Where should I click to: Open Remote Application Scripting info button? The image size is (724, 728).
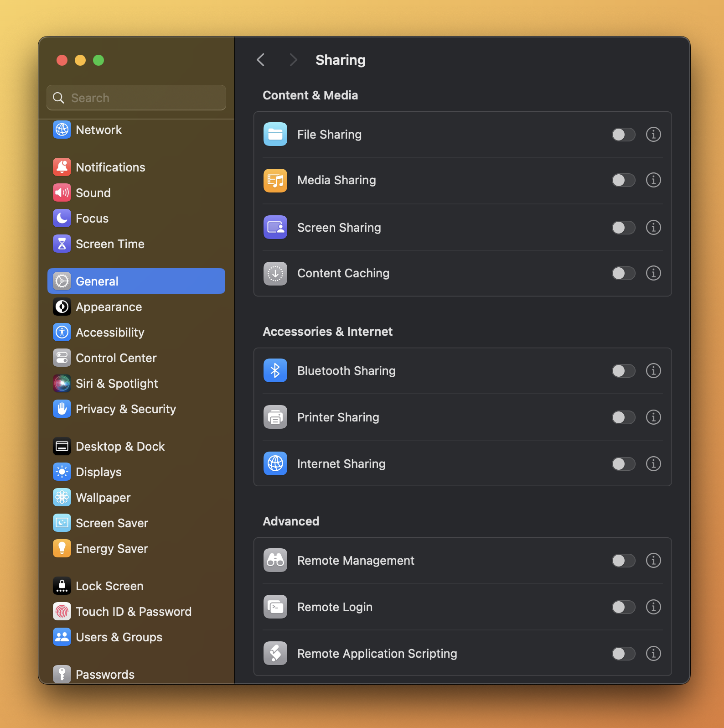[x=653, y=654]
